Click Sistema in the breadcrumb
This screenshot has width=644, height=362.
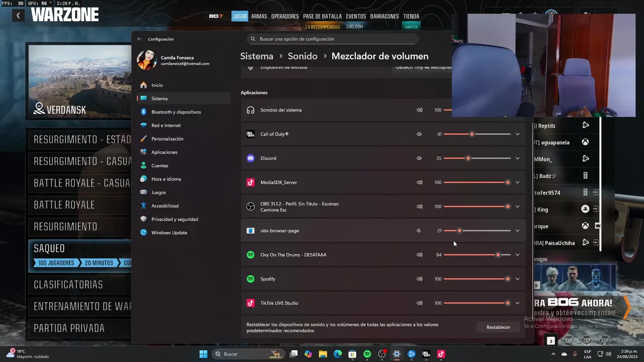(x=257, y=56)
